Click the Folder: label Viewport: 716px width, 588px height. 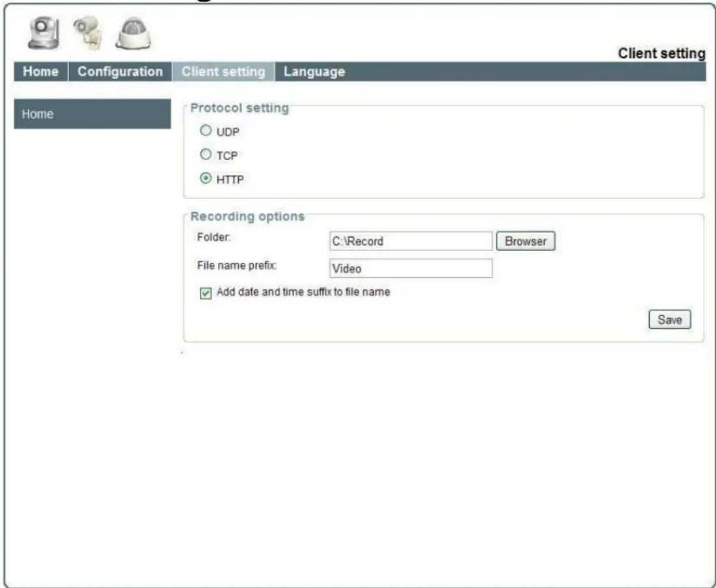tap(213, 237)
